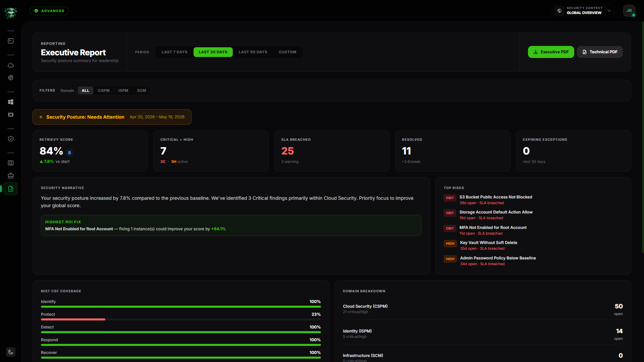
Task: Click the HIGH badge beside Key Vault
Action: pyautogui.click(x=450, y=243)
